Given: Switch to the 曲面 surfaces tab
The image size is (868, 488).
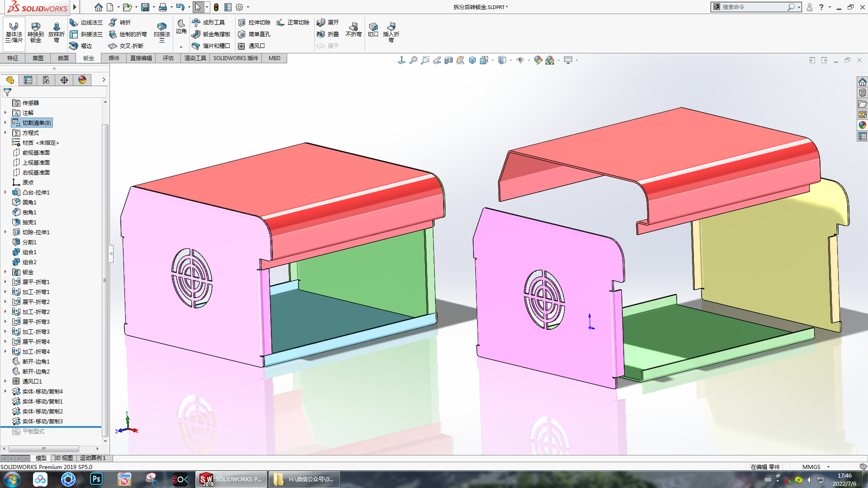Looking at the screenshot, I should (63, 58).
